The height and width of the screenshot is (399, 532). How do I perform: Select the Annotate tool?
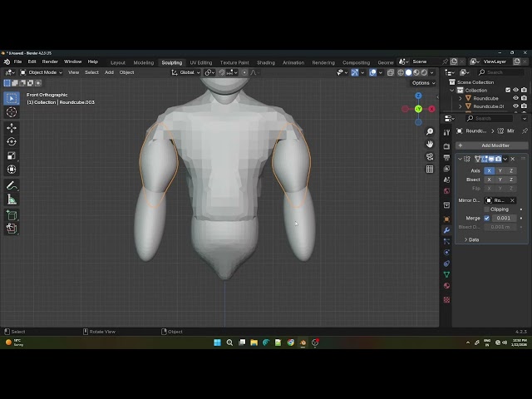click(x=12, y=185)
